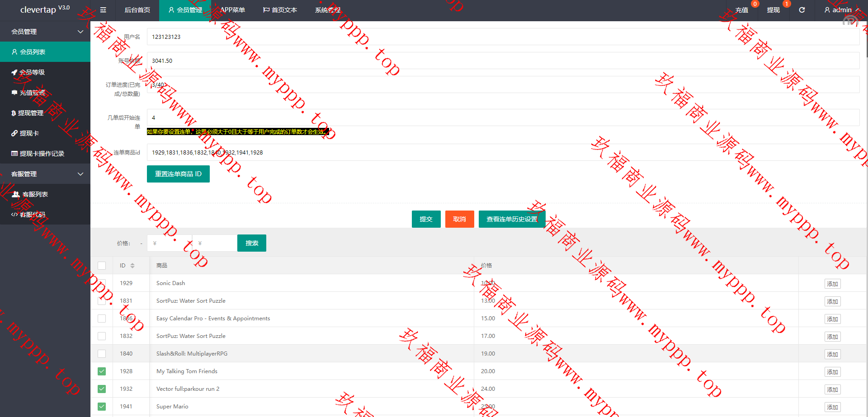The height and width of the screenshot is (417, 868).
Task: Click the refresh icon in top bar
Action: pyautogui.click(x=802, y=10)
